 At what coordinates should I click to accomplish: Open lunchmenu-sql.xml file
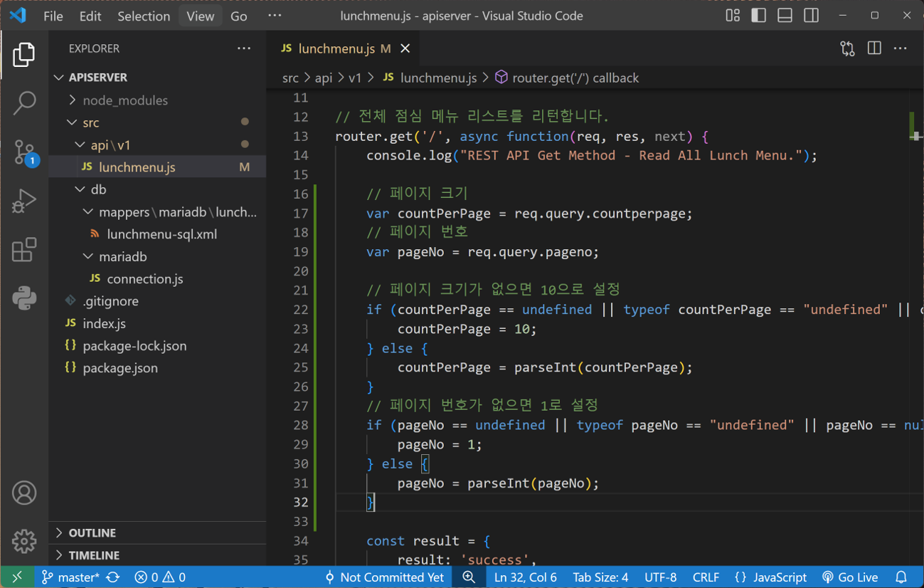[x=157, y=234]
